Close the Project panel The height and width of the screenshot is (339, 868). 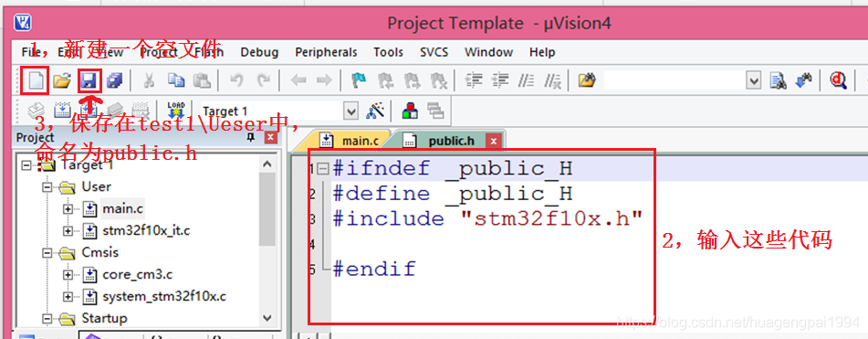270,137
